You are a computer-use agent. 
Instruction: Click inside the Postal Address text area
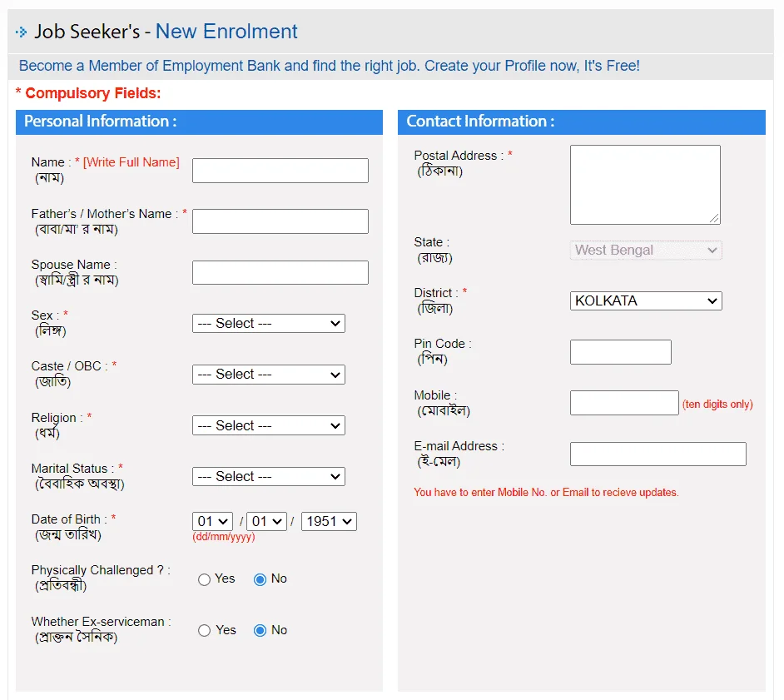pyautogui.click(x=645, y=183)
